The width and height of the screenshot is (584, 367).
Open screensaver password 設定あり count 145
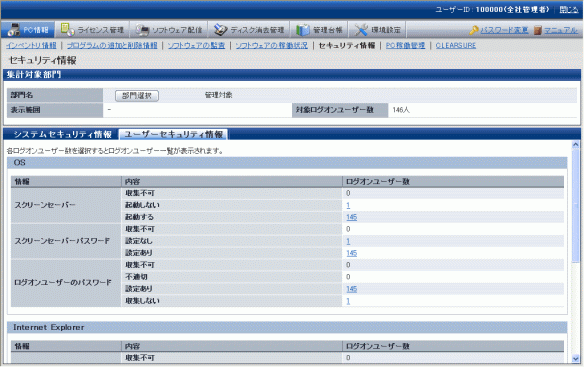pyautogui.click(x=352, y=253)
